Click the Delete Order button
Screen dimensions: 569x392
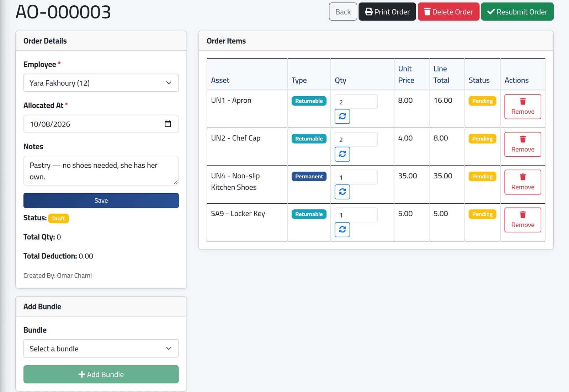tap(448, 12)
